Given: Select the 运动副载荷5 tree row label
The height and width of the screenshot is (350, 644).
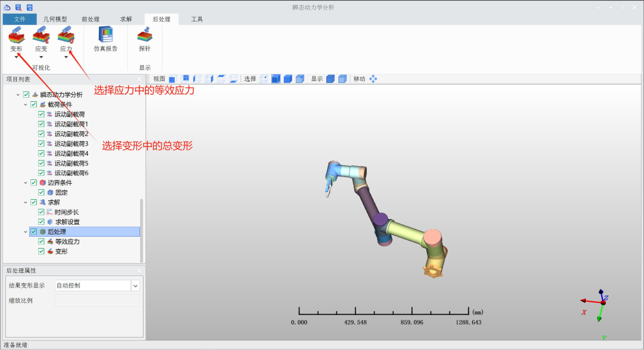Looking at the screenshot, I should coord(72,163).
